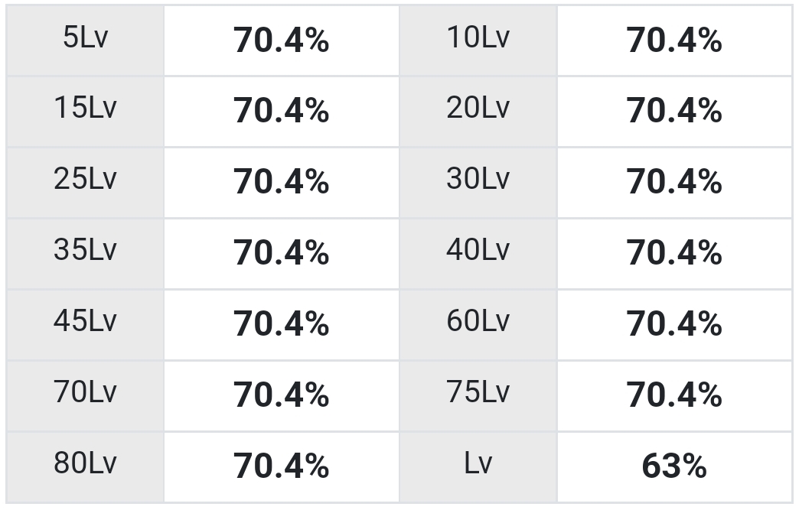Click the 25Lv row header
Screen dimensions: 812x510
pyautogui.click(x=86, y=183)
